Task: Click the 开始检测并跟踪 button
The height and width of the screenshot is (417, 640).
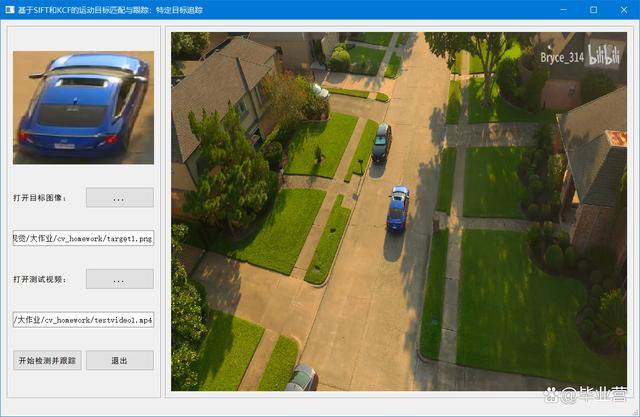Action: click(47, 360)
